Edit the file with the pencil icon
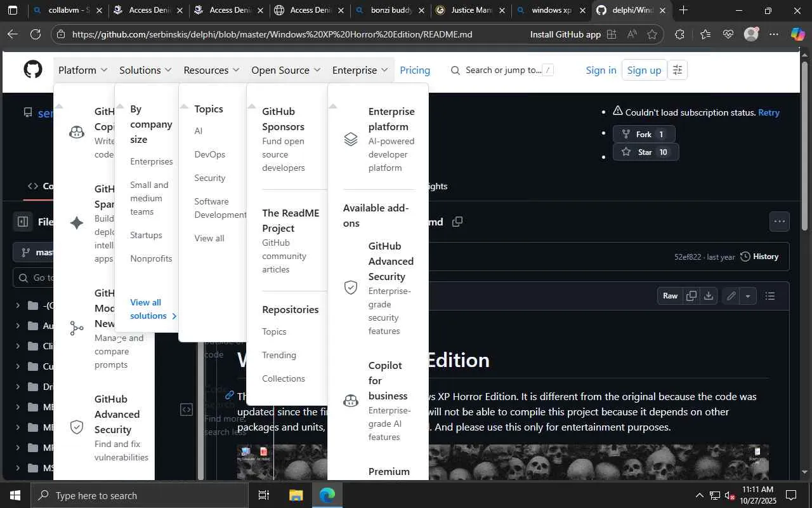The image size is (812, 508). 731,296
